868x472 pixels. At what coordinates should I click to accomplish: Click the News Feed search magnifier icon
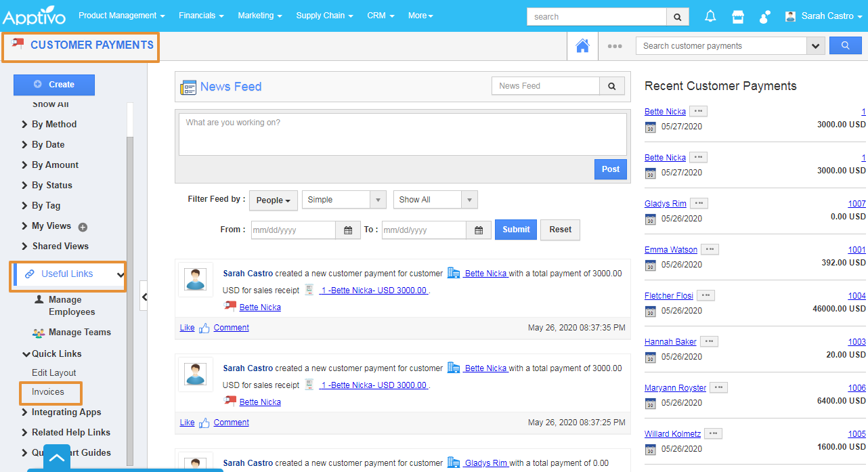[611, 86]
